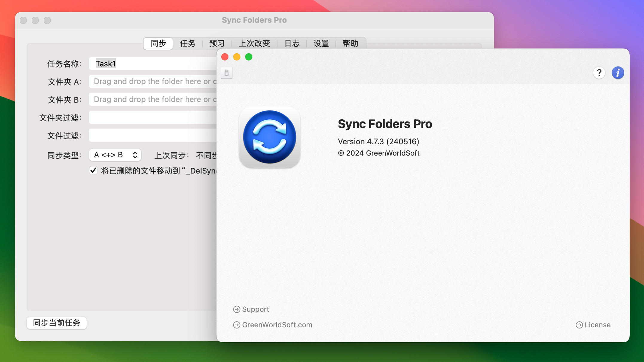Image resolution: width=644 pixels, height=362 pixels.
Task: Open the 同步类型 A <+> B dropdown
Action: [115, 155]
